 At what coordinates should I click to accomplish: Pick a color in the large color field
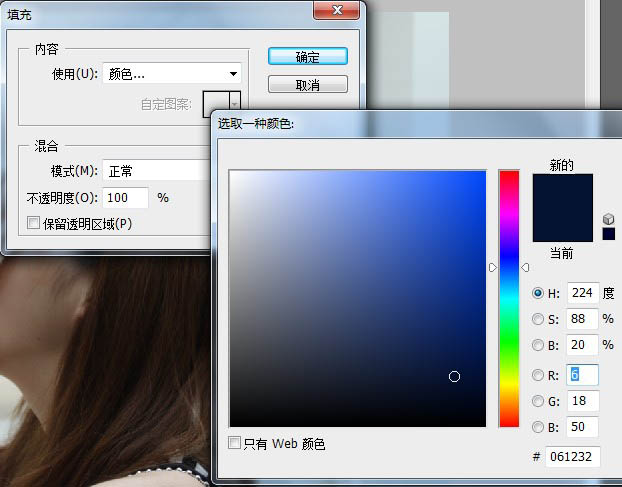pos(357,298)
